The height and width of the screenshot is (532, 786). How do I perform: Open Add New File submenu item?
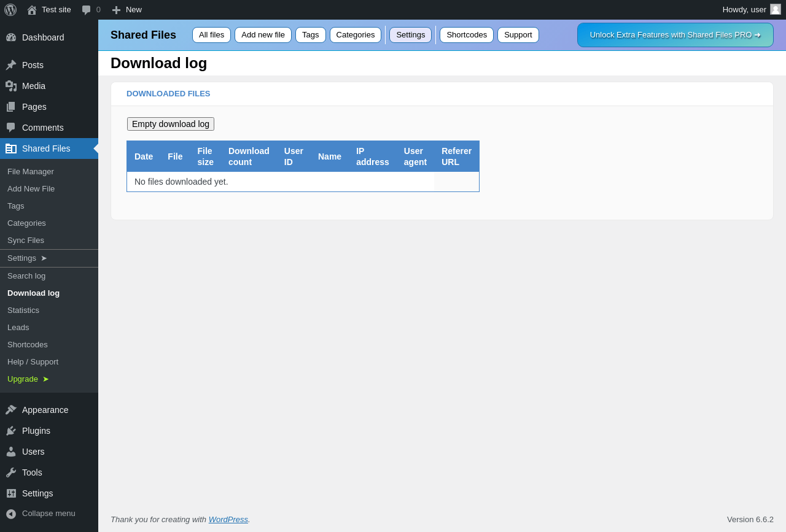(x=49, y=189)
